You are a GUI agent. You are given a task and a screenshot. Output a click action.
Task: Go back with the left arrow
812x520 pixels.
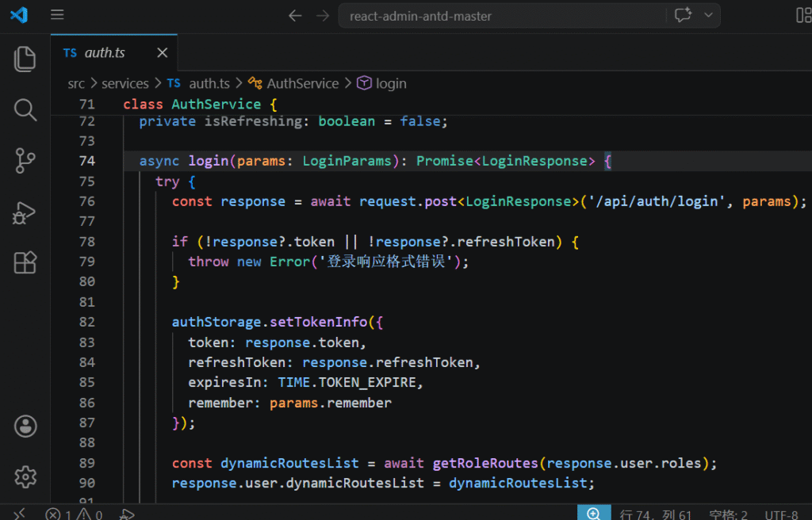[x=295, y=15]
